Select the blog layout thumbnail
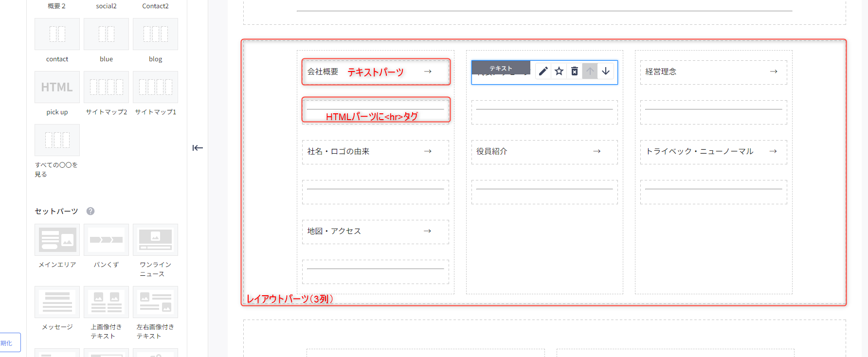Screen dimensions: 868x357 pos(155,35)
